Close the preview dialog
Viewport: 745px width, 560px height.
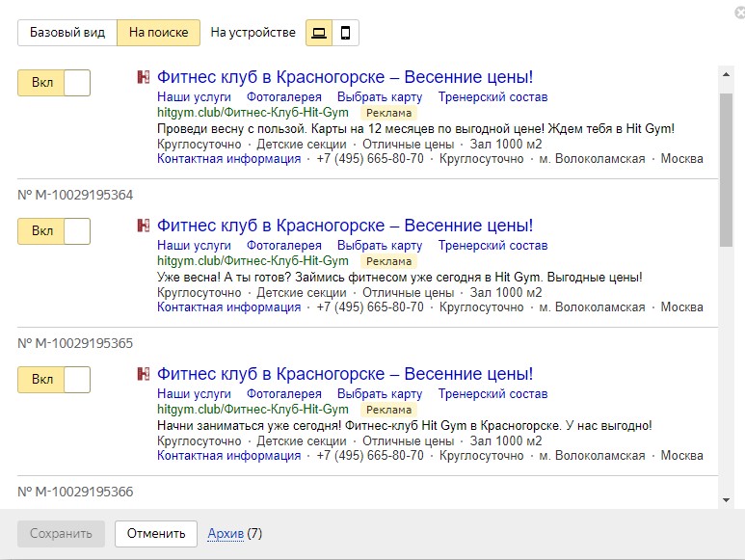point(740,13)
